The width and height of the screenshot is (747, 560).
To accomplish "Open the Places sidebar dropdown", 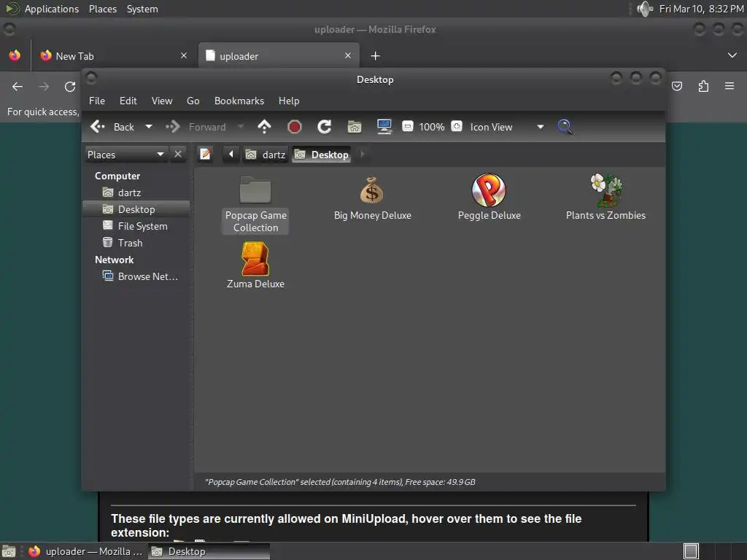I will click(x=126, y=155).
